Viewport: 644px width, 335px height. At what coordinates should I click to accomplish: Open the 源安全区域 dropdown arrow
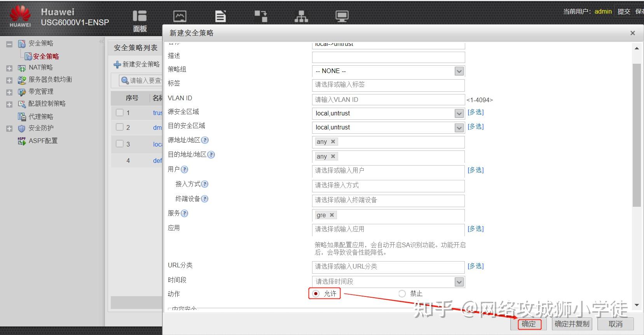459,113
